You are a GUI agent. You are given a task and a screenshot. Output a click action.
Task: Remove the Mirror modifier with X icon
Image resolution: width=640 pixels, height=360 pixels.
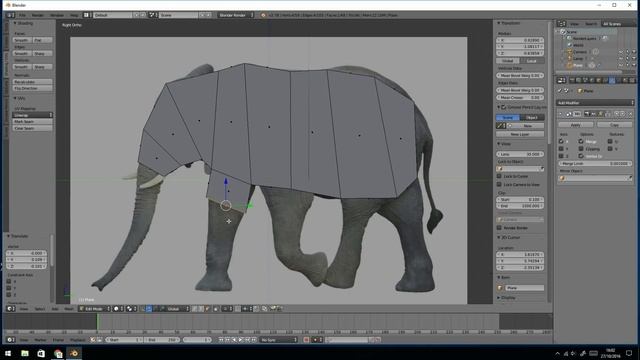630,114
